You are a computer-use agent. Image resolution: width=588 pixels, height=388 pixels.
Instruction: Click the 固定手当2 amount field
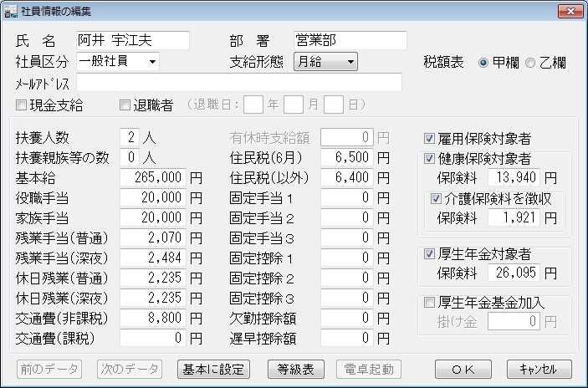347,217
